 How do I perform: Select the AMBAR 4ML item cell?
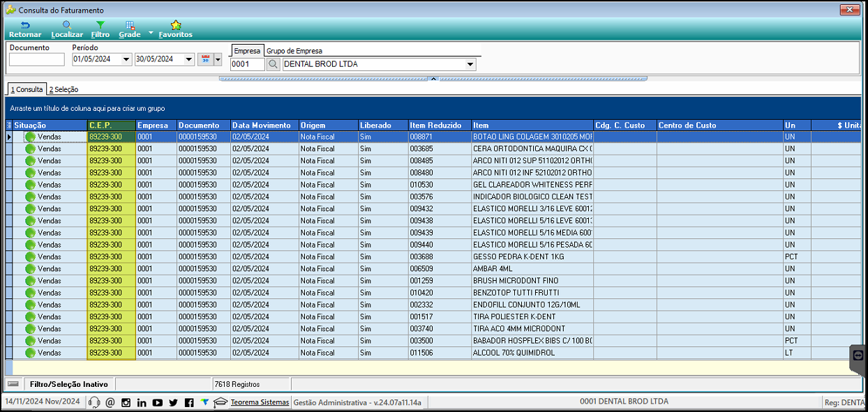click(532, 268)
